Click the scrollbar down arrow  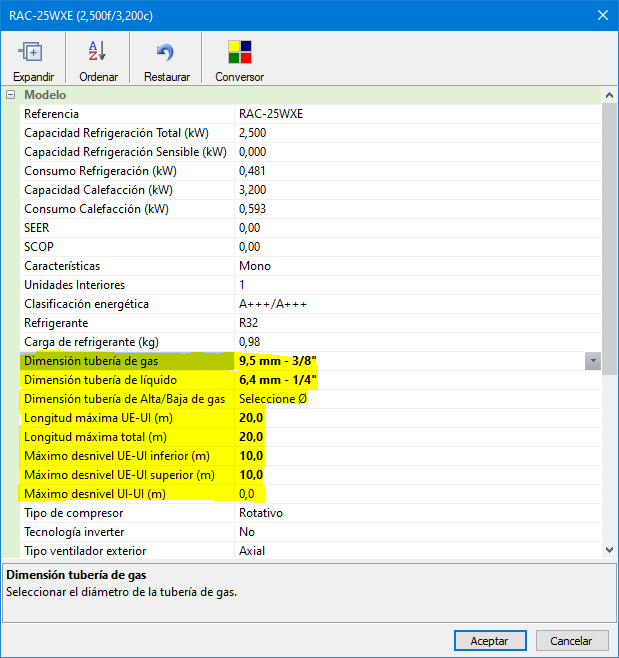point(609,550)
